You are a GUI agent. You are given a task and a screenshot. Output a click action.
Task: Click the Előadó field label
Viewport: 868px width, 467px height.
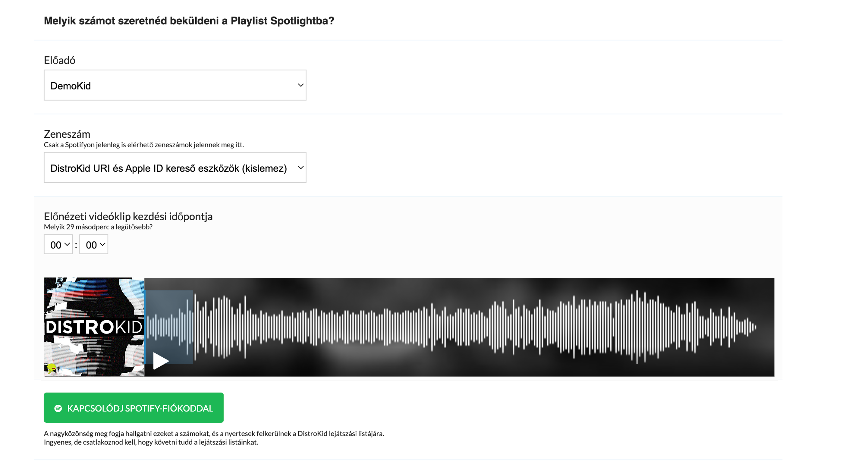60,60
